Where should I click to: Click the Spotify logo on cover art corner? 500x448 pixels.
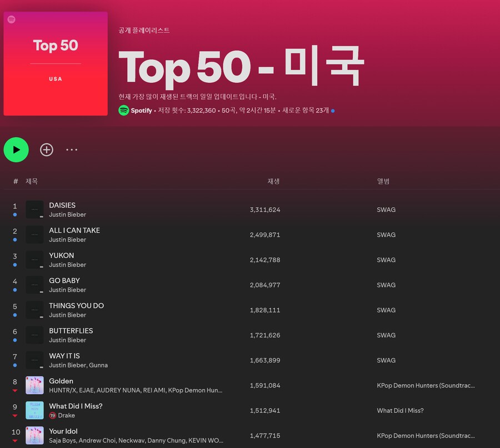click(12, 19)
